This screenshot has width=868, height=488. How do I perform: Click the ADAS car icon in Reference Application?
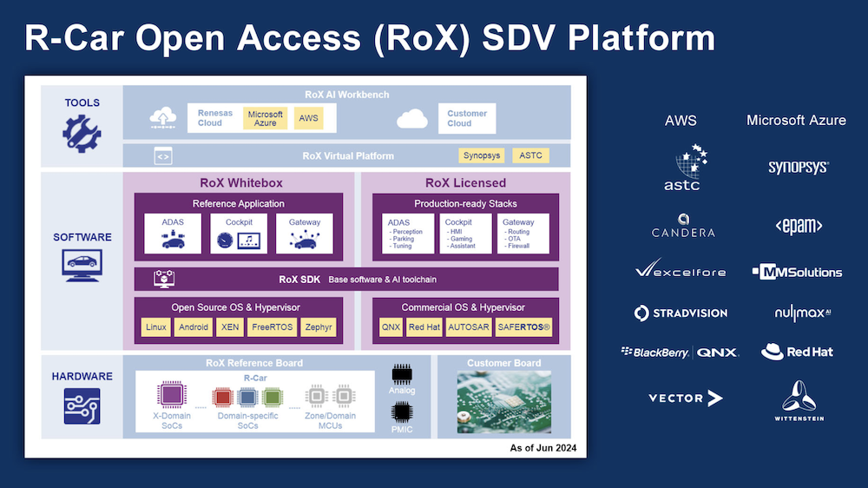(x=173, y=241)
